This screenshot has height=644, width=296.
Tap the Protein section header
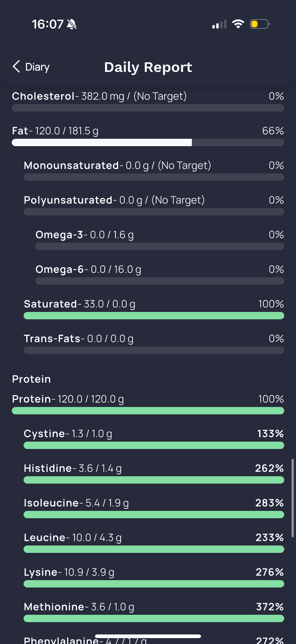pyautogui.click(x=31, y=379)
